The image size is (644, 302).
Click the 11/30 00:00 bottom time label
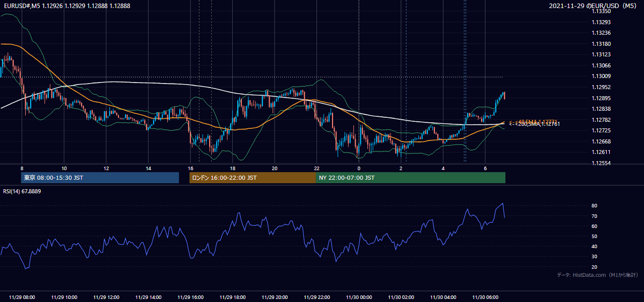point(359,297)
